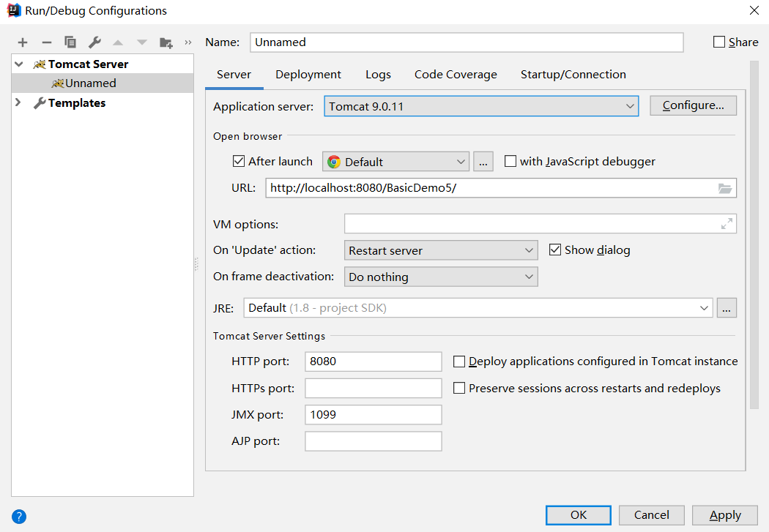Click the folder icon in URL field
This screenshot has width=769, height=532.
click(725, 188)
